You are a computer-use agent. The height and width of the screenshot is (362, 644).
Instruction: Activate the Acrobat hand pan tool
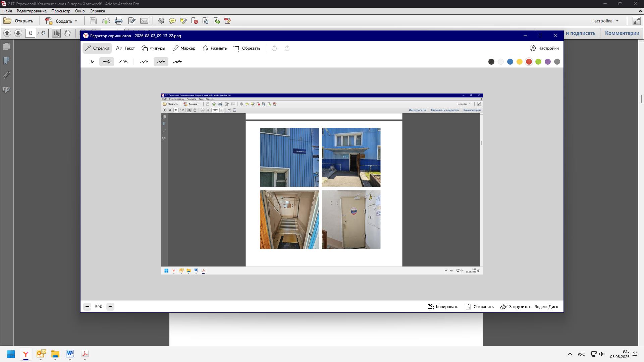[x=67, y=33]
